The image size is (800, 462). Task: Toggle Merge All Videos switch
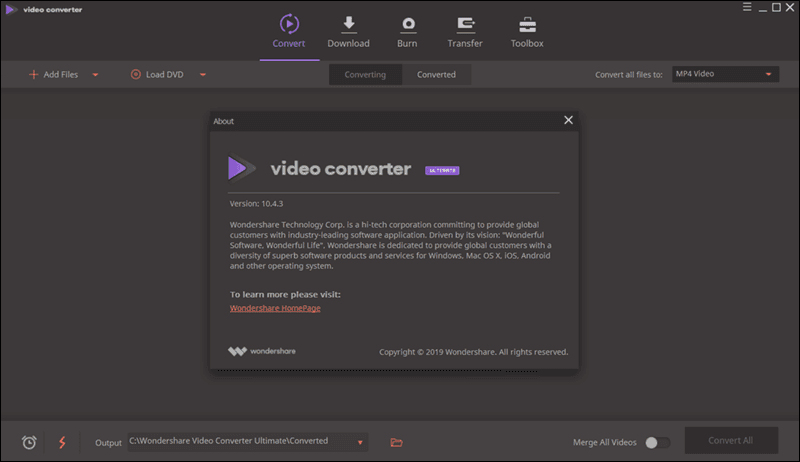657,442
